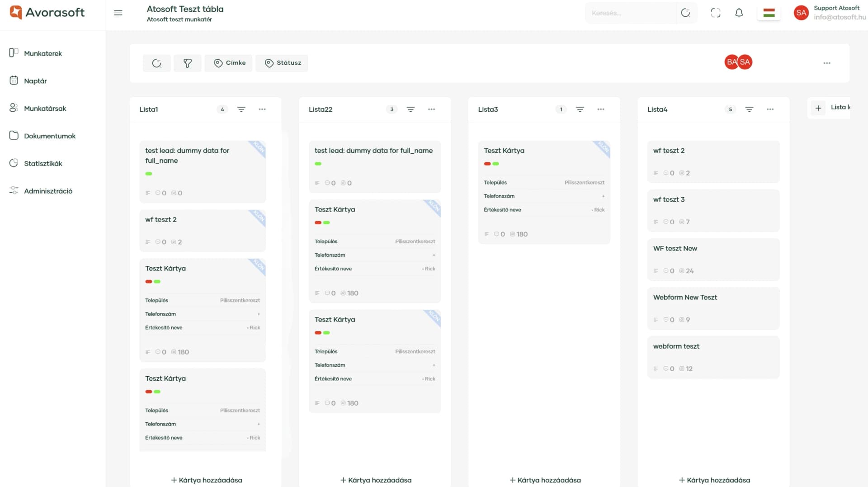Click the Lista22 sort icon
This screenshot has width=868, height=487.
pos(410,109)
